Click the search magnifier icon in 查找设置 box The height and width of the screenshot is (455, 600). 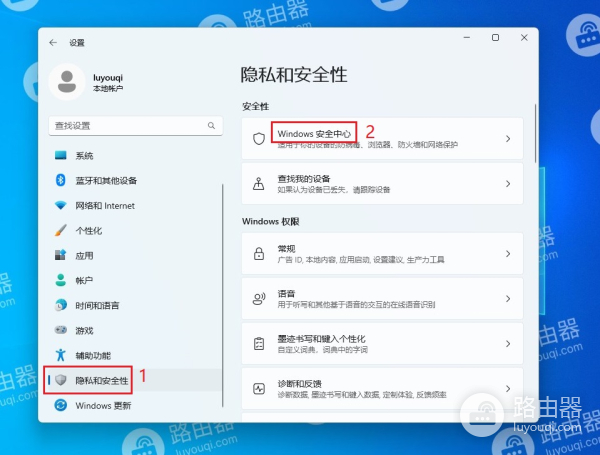[x=211, y=126]
